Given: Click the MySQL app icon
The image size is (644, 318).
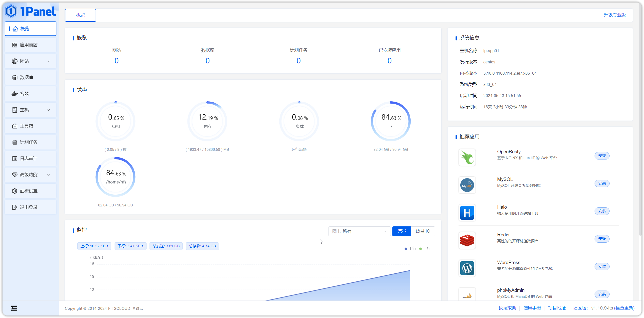Looking at the screenshot, I should point(467,185).
